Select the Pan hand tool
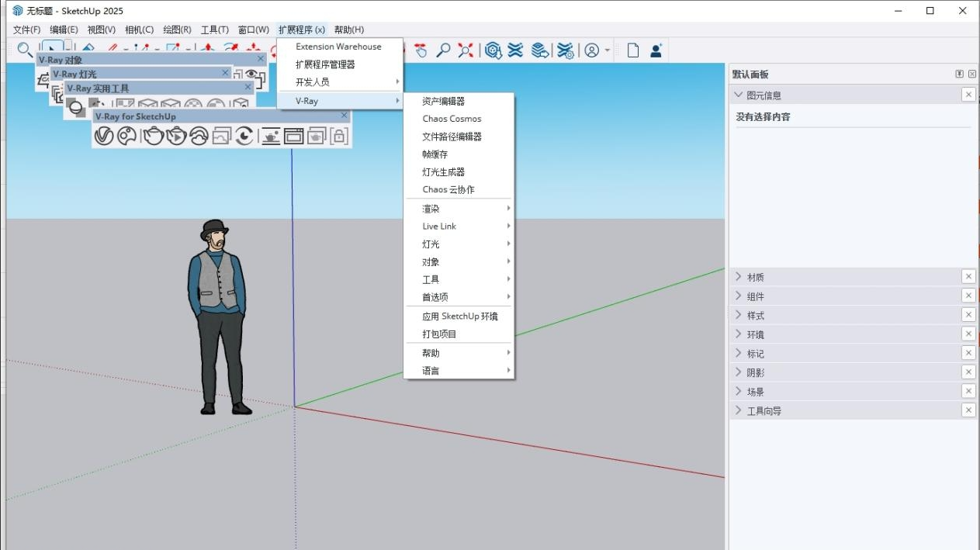Viewport: 980px width, 550px height. pos(421,50)
